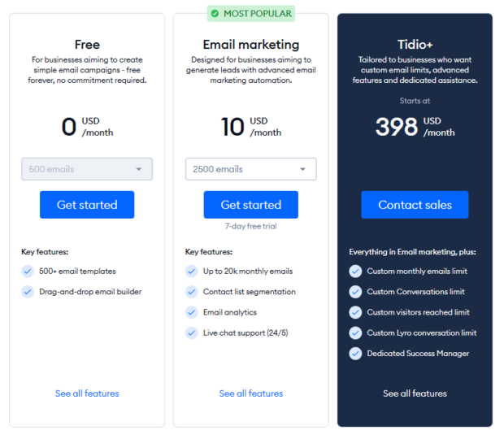Click Get started under the Free plan
The height and width of the screenshot is (439, 504).
(87, 205)
